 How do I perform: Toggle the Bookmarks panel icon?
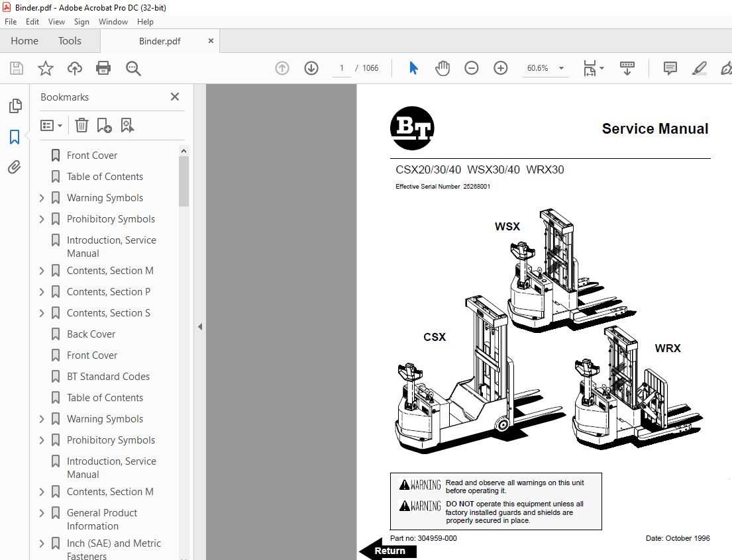(15, 137)
